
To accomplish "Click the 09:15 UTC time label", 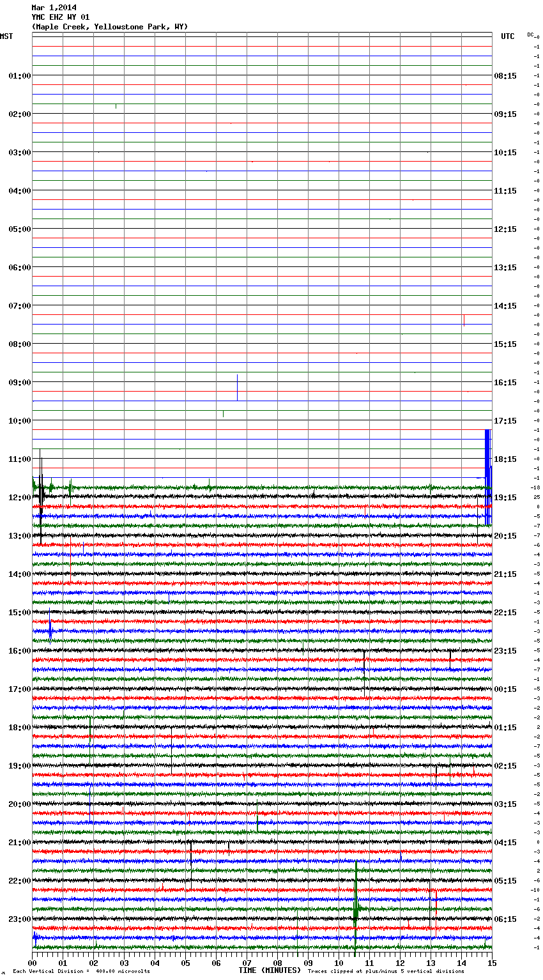I will (x=505, y=114).
